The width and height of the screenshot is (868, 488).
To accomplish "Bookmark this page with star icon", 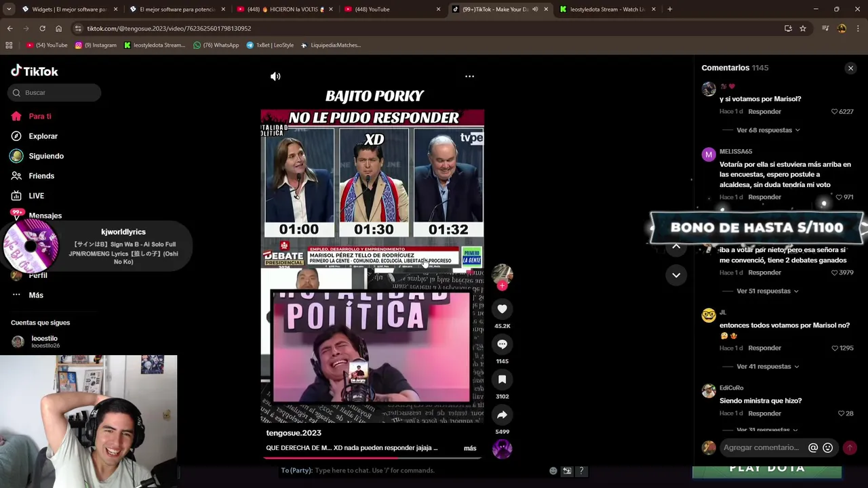I will tap(803, 28).
